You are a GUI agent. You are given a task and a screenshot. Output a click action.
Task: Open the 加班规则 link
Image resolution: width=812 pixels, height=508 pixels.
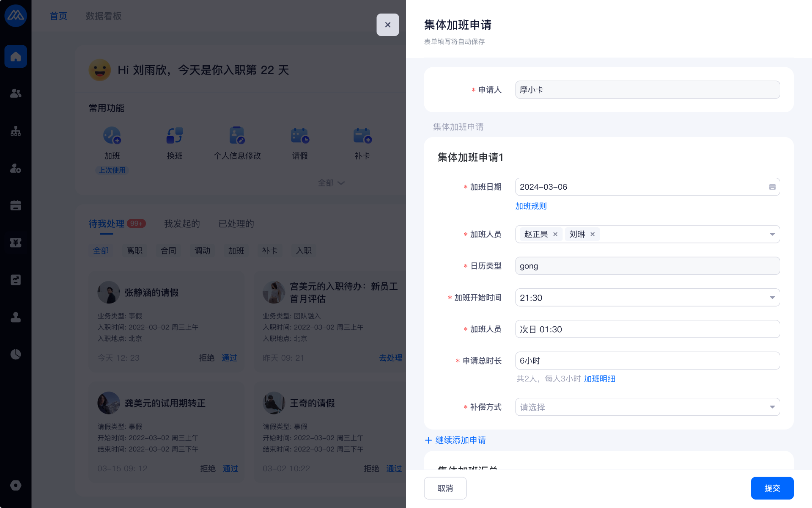click(531, 206)
